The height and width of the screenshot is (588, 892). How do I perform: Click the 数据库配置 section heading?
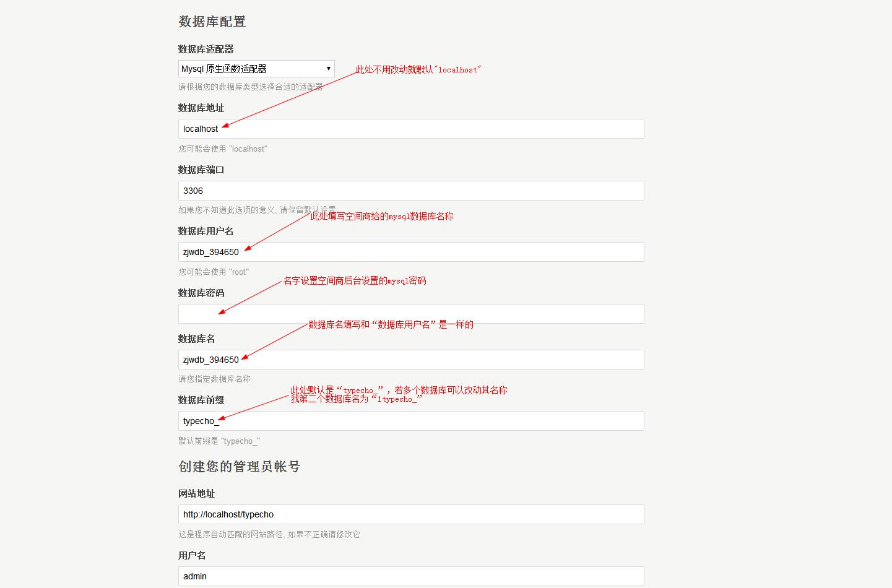click(x=212, y=22)
